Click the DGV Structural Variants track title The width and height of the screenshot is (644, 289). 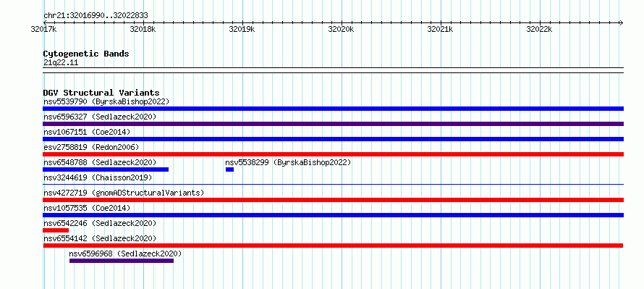pyautogui.click(x=101, y=93)
